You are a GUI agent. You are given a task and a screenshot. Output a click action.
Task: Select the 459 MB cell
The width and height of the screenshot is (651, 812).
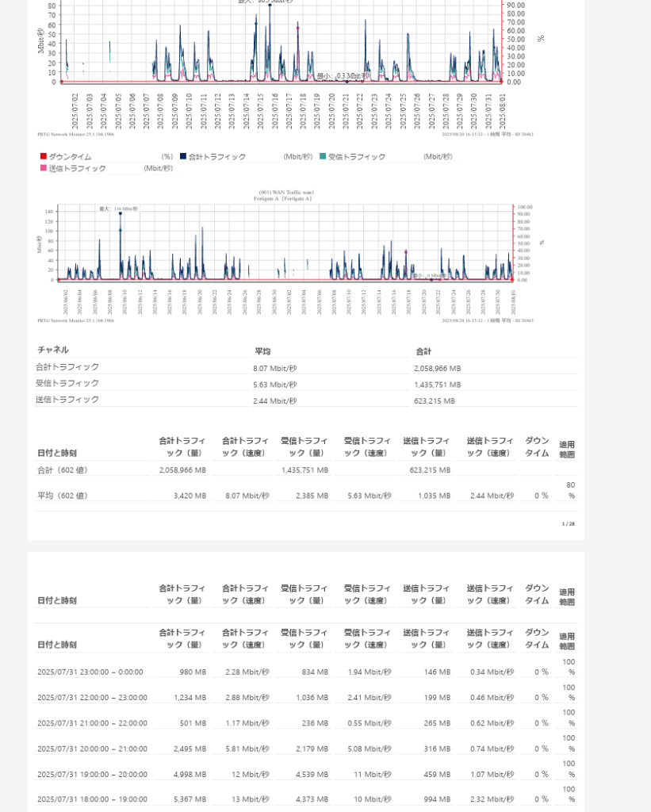pos(437,774)
